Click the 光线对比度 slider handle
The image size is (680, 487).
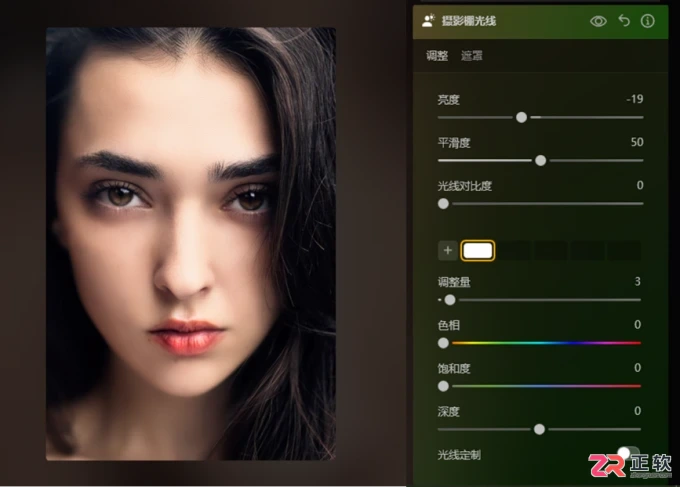443,203
